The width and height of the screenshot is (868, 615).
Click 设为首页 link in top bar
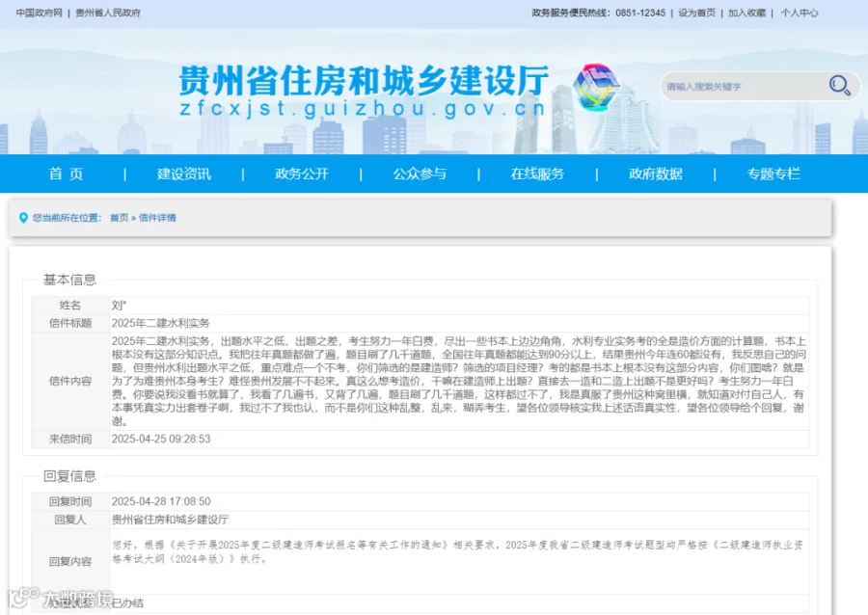696,13
